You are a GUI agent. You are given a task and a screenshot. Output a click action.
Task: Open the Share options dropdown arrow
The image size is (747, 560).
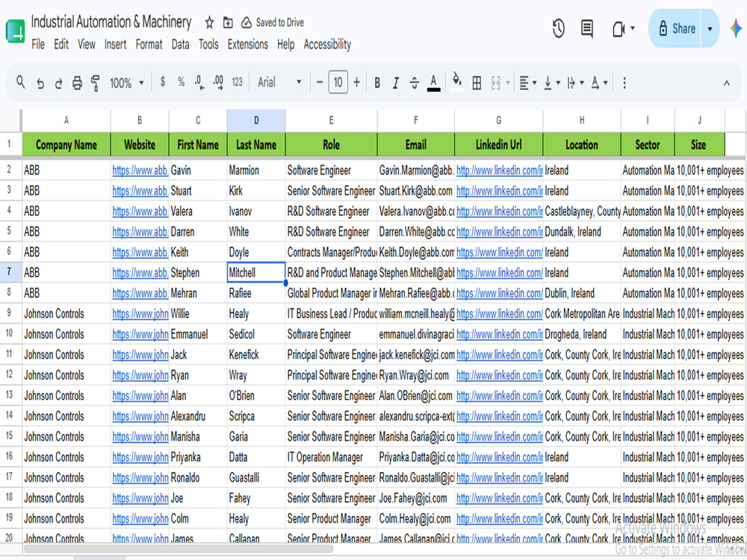pyautogui.click(x=710, y=28)
